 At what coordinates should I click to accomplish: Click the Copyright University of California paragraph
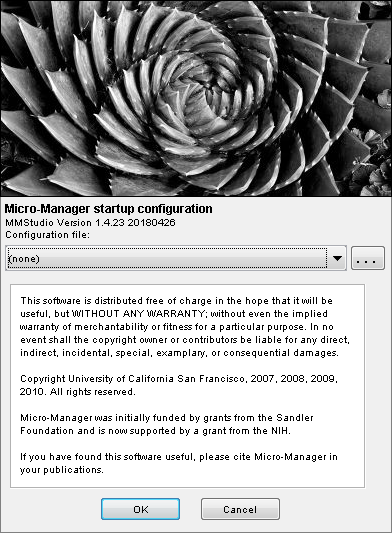(x=179, y=385)
